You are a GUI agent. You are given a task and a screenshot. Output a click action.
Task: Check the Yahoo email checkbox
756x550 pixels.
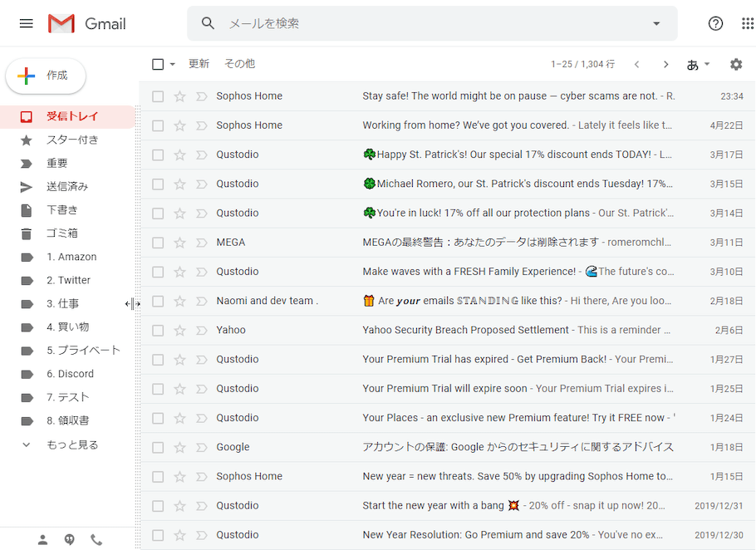tap(158, 330)
